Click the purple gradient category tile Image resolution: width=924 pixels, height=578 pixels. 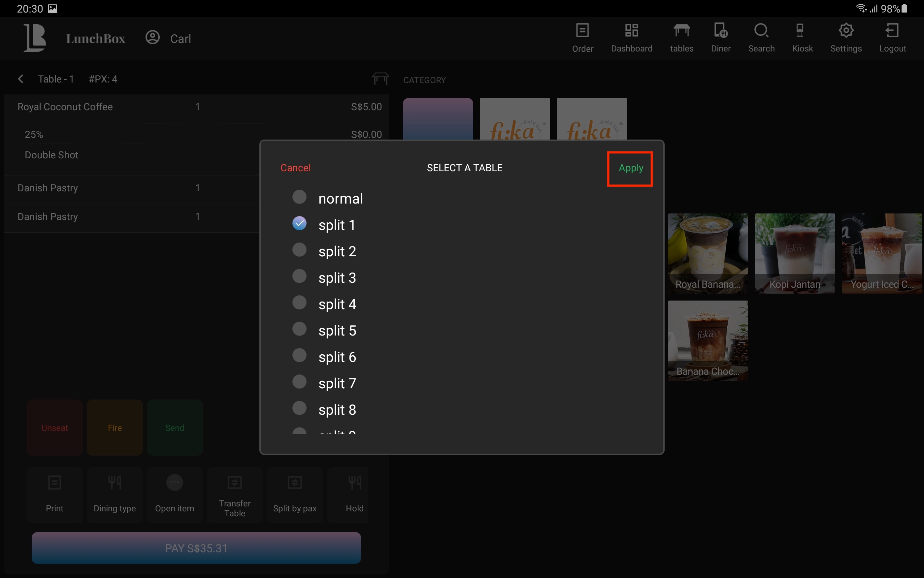pyautogui.click(x=438, y=119)
